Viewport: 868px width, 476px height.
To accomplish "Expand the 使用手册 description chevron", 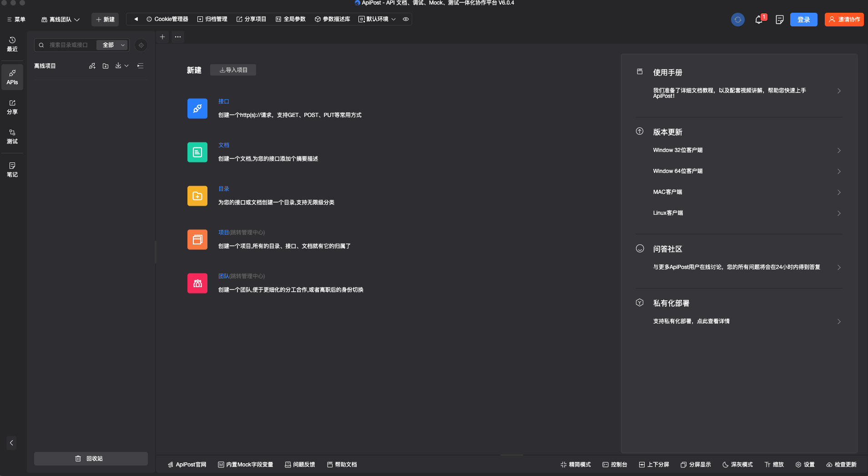I will pos(839,91).
